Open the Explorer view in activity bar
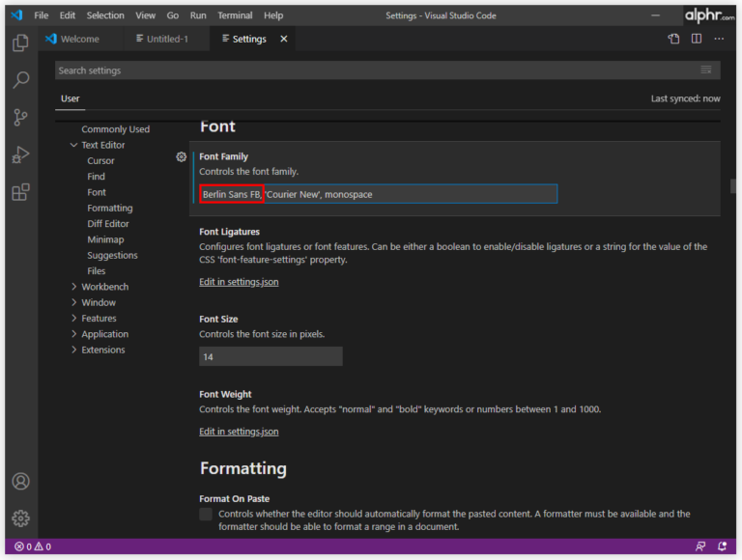742x560 pixels. (x=20, y=42)
